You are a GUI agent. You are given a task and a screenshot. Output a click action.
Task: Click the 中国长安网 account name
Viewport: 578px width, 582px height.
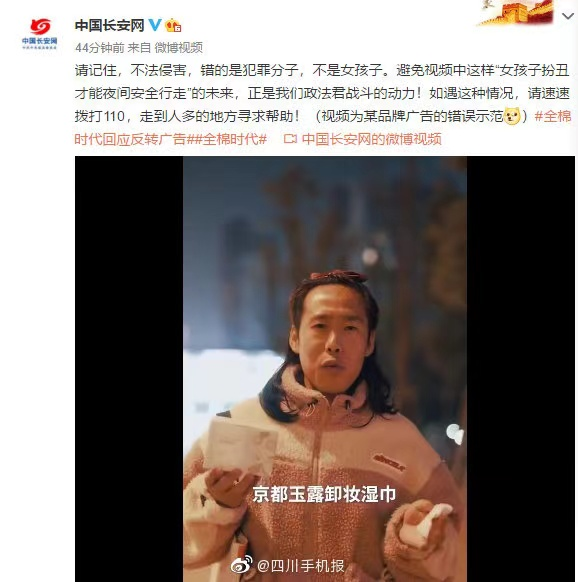(x=109, y=26)
